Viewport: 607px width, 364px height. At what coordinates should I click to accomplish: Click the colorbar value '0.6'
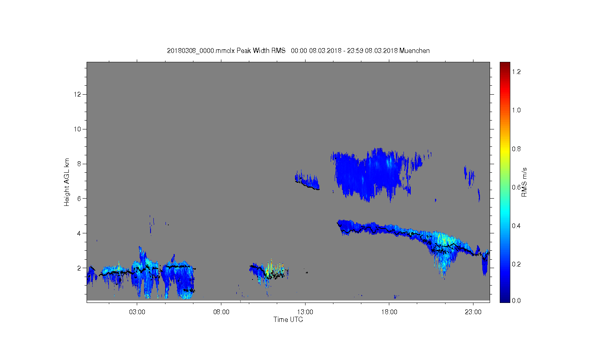(516, 187)
